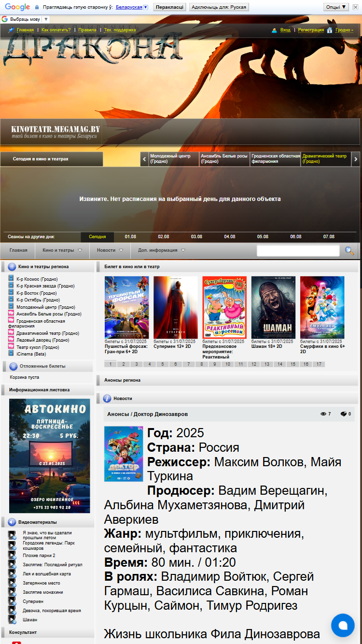This screenshot has width=362, height=644.
Task: Click the masks icon beside Драматический театр
Action: point(11,332)
